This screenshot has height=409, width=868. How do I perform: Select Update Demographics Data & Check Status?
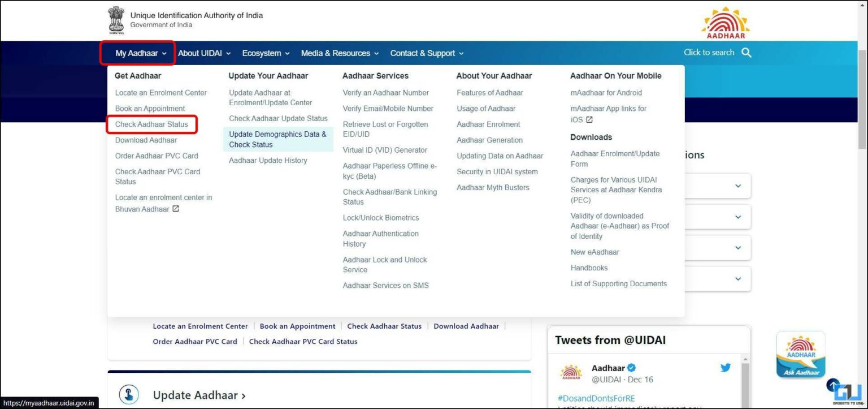(277, 139)
